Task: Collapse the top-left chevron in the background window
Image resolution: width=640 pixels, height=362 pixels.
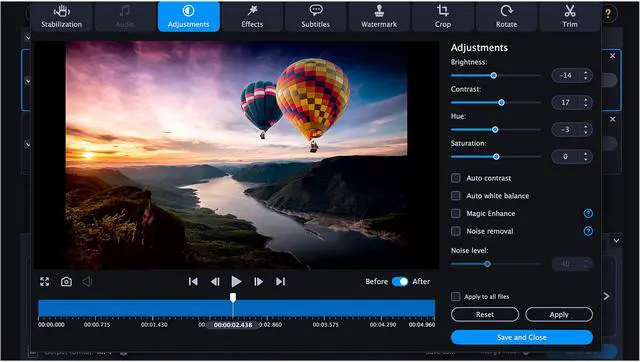Action: (x=27, y=38)
